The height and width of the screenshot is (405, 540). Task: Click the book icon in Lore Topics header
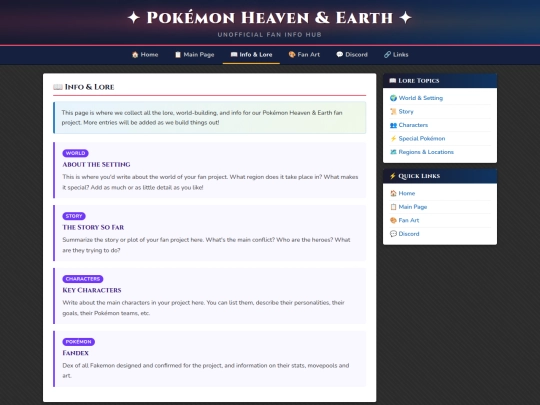click(393, 81)
